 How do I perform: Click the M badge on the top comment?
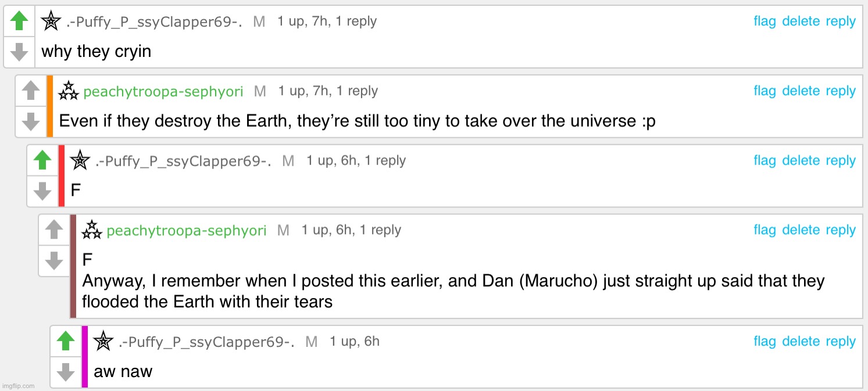pos(259,21)
